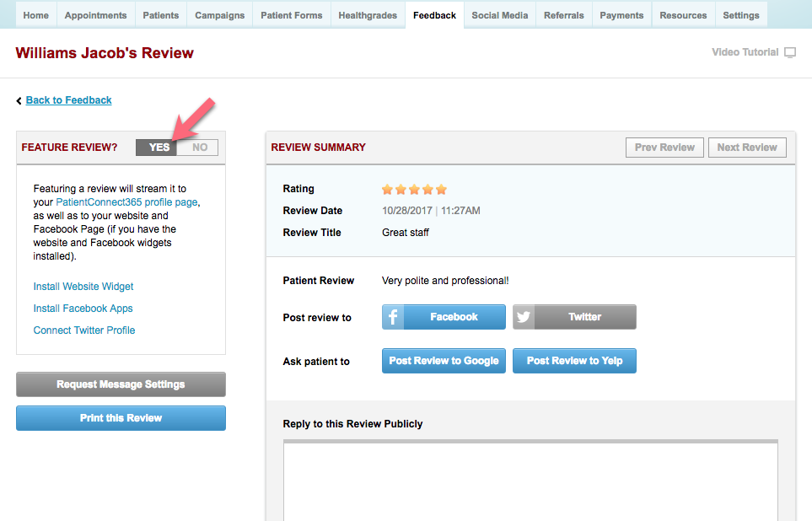Switch Feature Review toggle to NO
This screenshot has width=812, height=521.
199,148
